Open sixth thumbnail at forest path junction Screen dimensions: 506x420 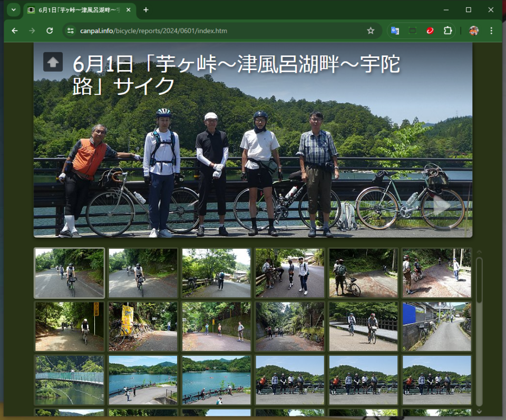[436, 273]
